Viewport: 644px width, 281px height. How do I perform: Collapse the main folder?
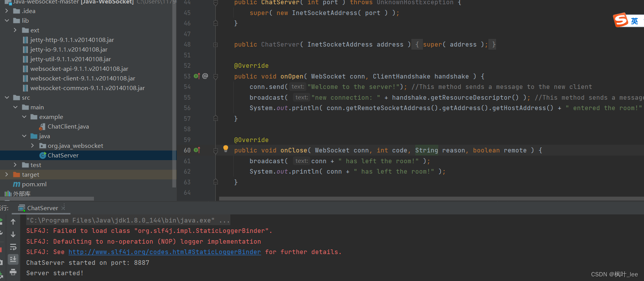point(15,107)
